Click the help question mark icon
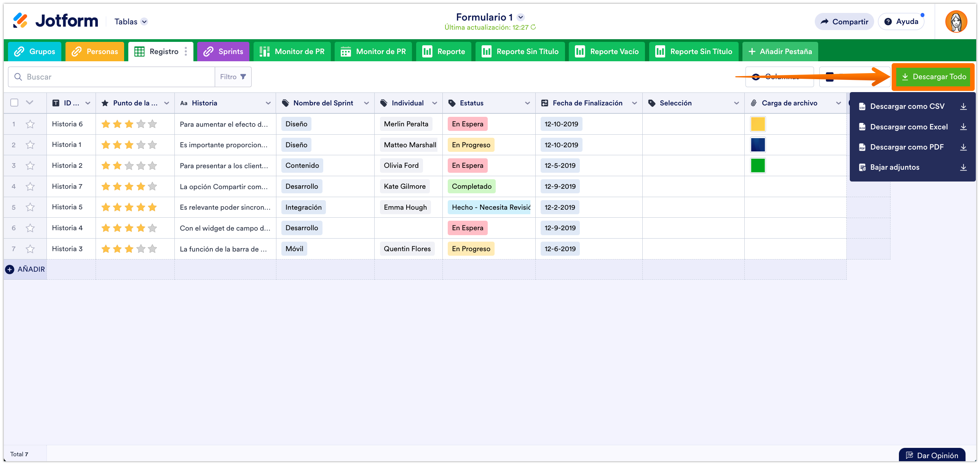Viewport: 980px width, 465px height. coord(888,22)
